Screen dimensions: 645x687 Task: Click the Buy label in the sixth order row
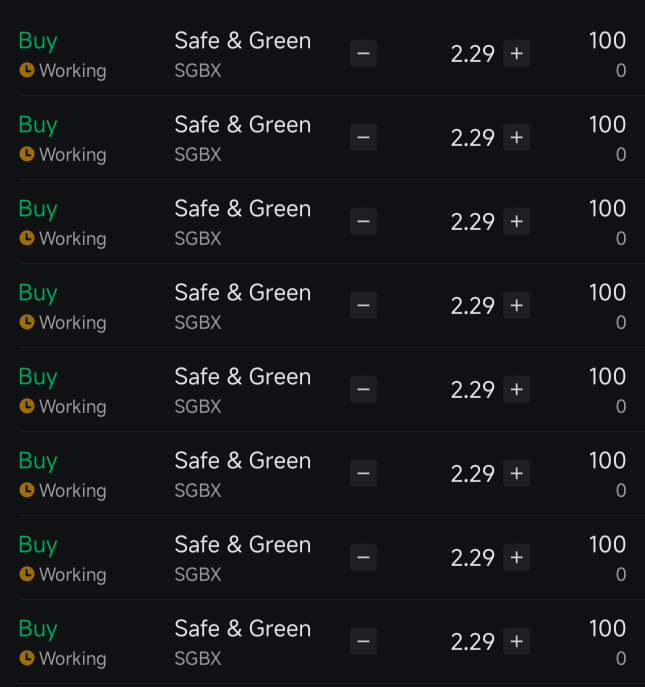[x=38, y=461]
